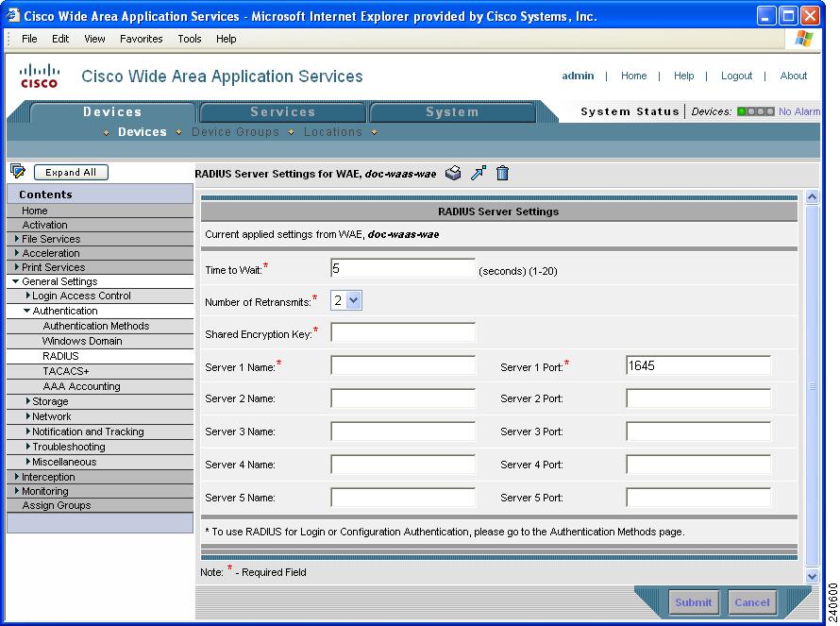Viewport: 840px width, 626px height.
Task: Expand the Troubleshooting node
Action: (x=28, y=446)
